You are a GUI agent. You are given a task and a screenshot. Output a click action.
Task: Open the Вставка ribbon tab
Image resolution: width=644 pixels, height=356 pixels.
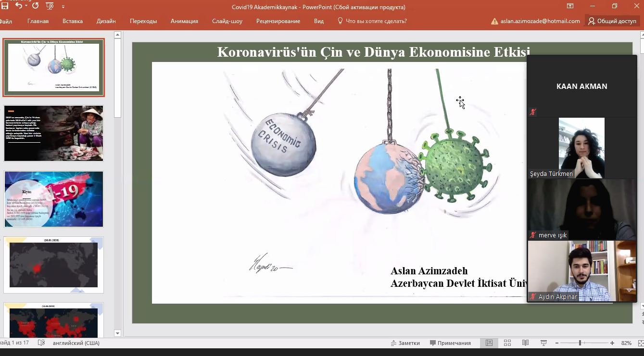[73, 21]
